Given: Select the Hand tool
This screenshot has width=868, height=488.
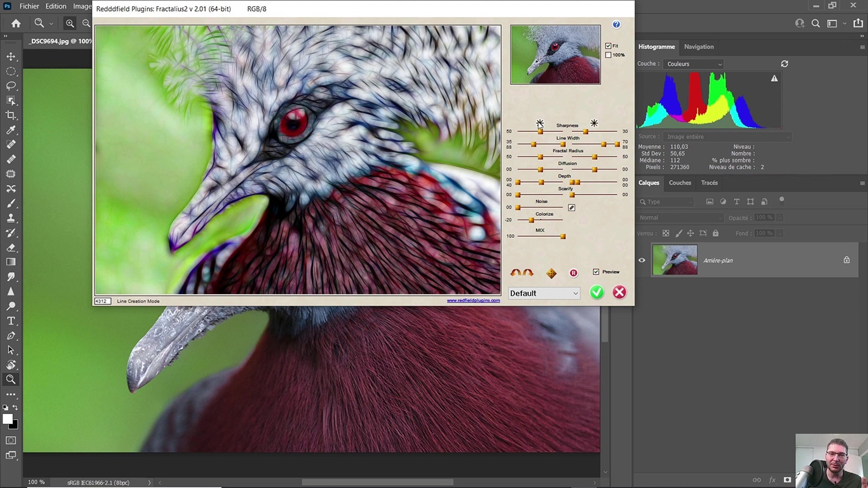Looking at the screenshot, I should pyautogui.click(x=11, y=365).
